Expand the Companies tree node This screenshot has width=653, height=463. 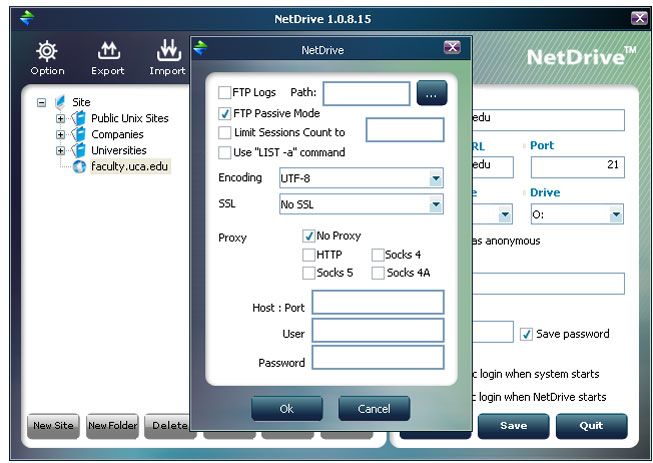pos(60,134)
